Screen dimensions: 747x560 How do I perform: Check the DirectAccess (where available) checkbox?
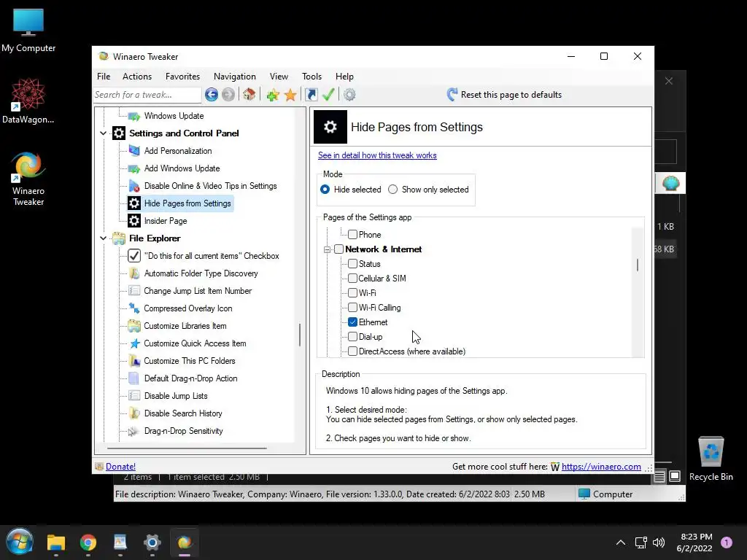pyautogui.click(x=352, y=351)
